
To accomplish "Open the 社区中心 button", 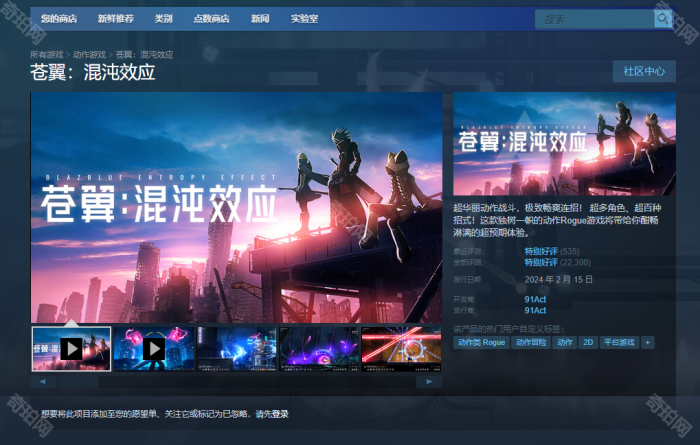I will pyautogui.click(x=644, y=71).
